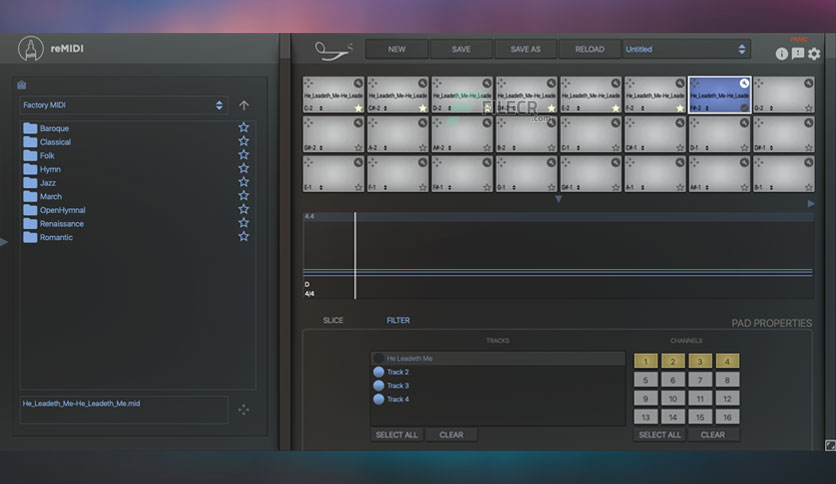
Task: Toggle the Track 2 filter circle
Action: 379,372
